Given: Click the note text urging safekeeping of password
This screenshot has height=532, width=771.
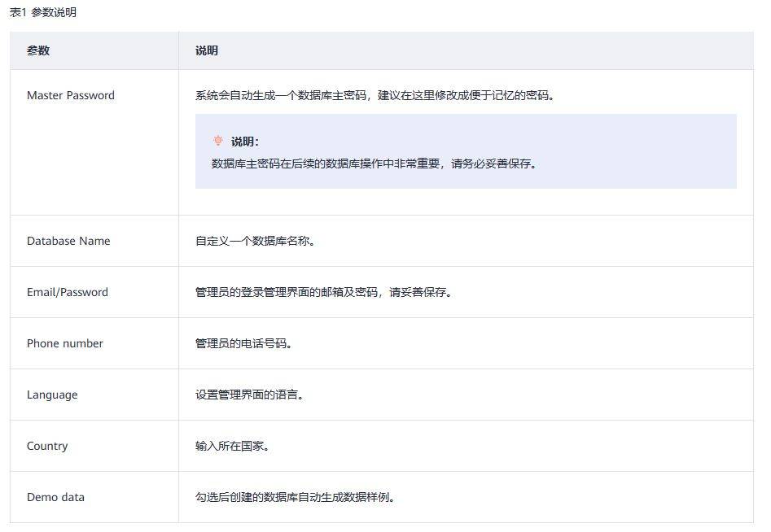Looking at the screenshot, I should tap(374, 163).
